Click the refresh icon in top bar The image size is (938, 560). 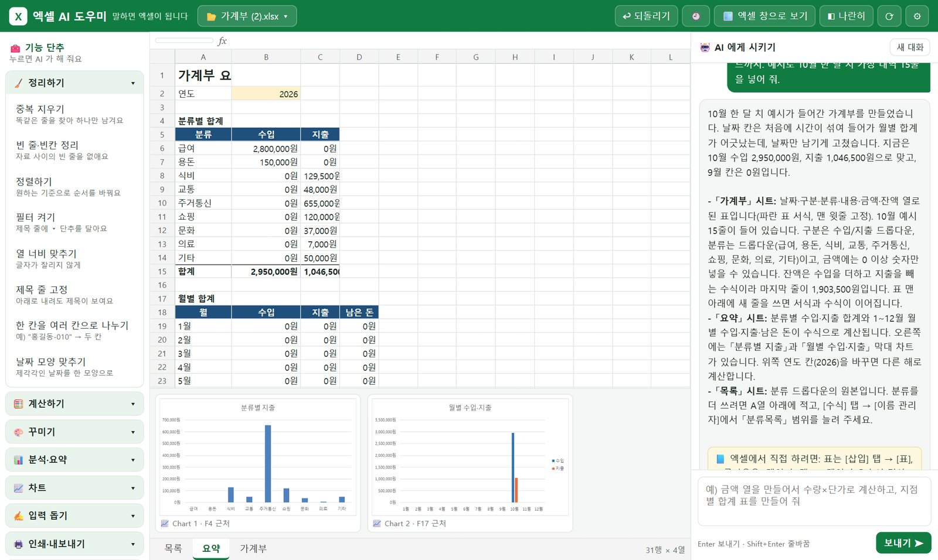[x=889, y=16]
